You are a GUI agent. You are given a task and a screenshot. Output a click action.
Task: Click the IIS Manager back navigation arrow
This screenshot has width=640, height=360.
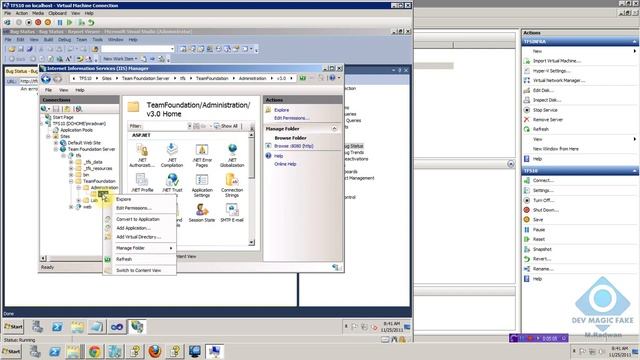point(46,79)
